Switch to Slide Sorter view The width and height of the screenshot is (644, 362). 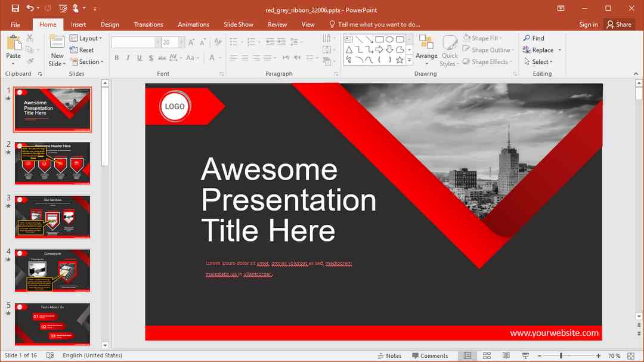point(487,356)
